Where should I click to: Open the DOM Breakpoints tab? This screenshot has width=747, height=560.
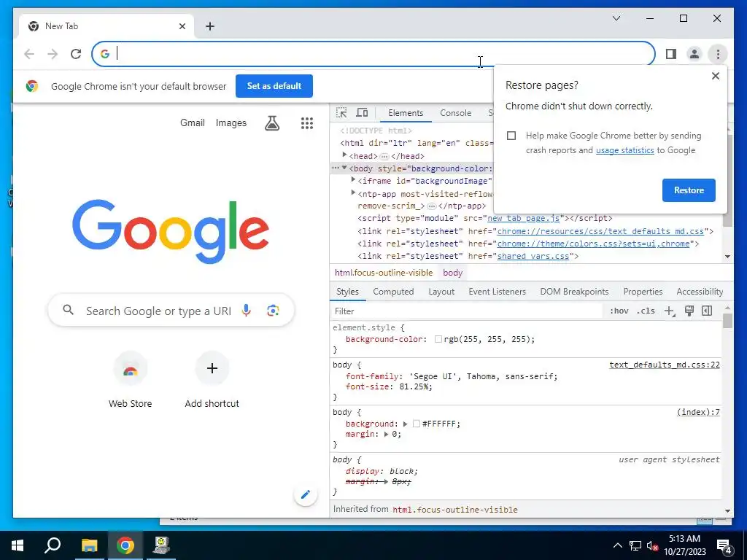tap(574, 292)
